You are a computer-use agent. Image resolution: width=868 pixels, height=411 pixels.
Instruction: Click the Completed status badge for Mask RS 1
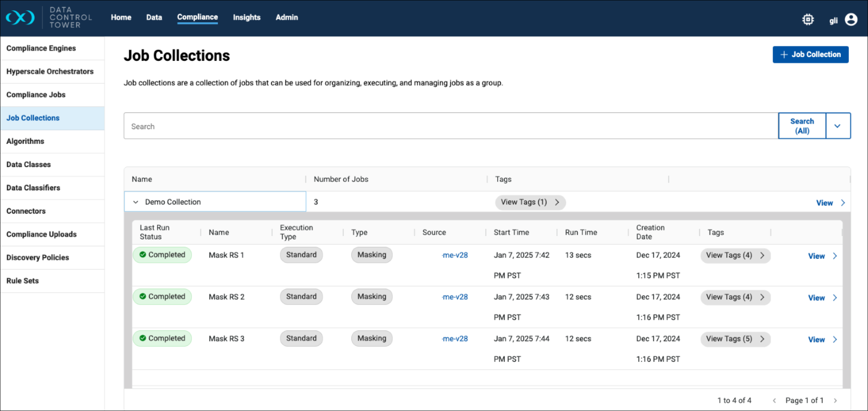pyautogui.click(x=162, y=255)
